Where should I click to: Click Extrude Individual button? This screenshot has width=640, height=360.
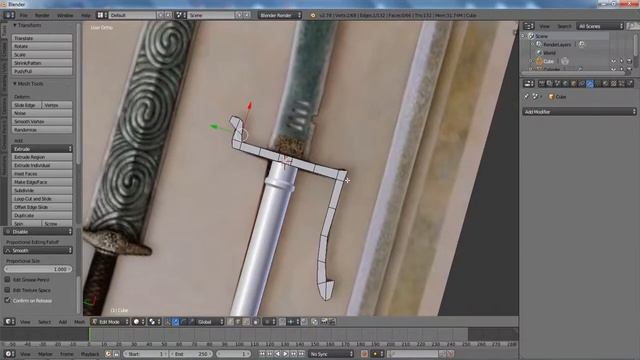click(x=42, y=165)
